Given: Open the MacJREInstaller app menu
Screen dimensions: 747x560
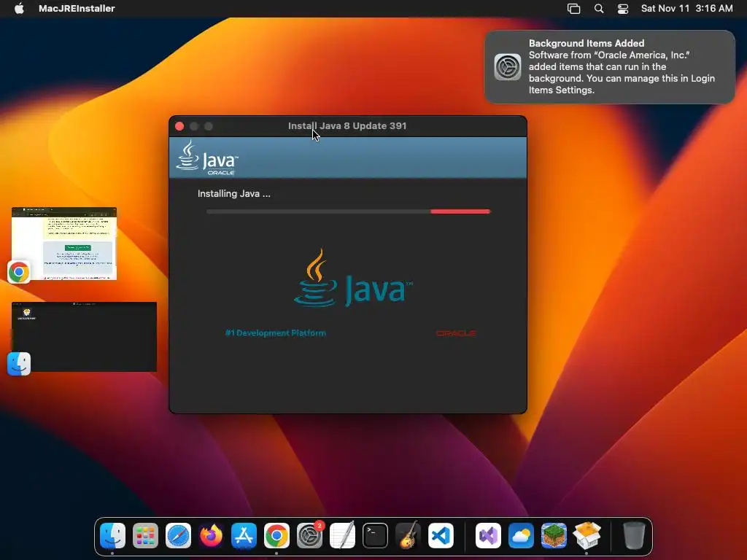Looking at the screenshot, I should [77, 8].
